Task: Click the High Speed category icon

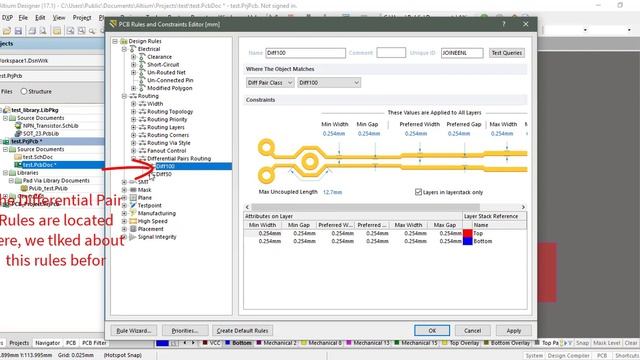Action: [x=133, y=221]
